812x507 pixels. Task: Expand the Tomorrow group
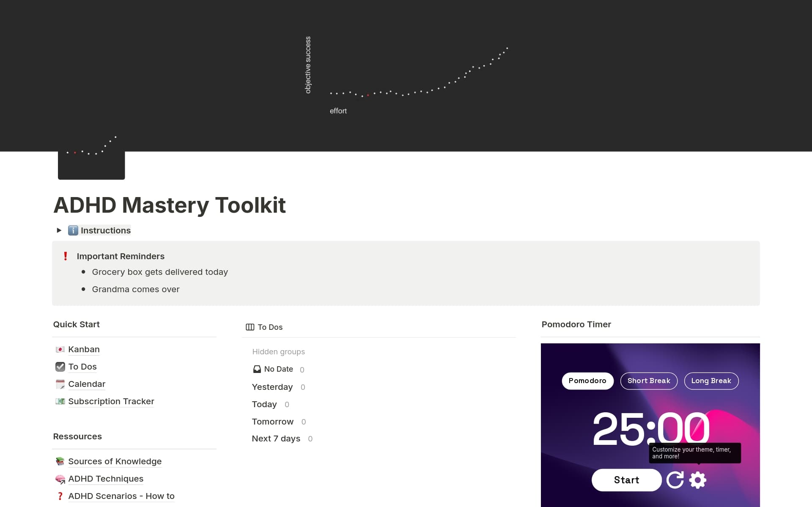(273, 422)
